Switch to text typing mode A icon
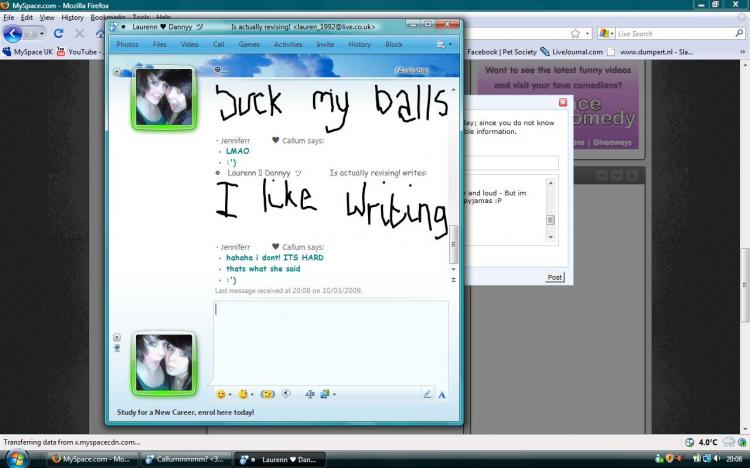 click(442, 395)
